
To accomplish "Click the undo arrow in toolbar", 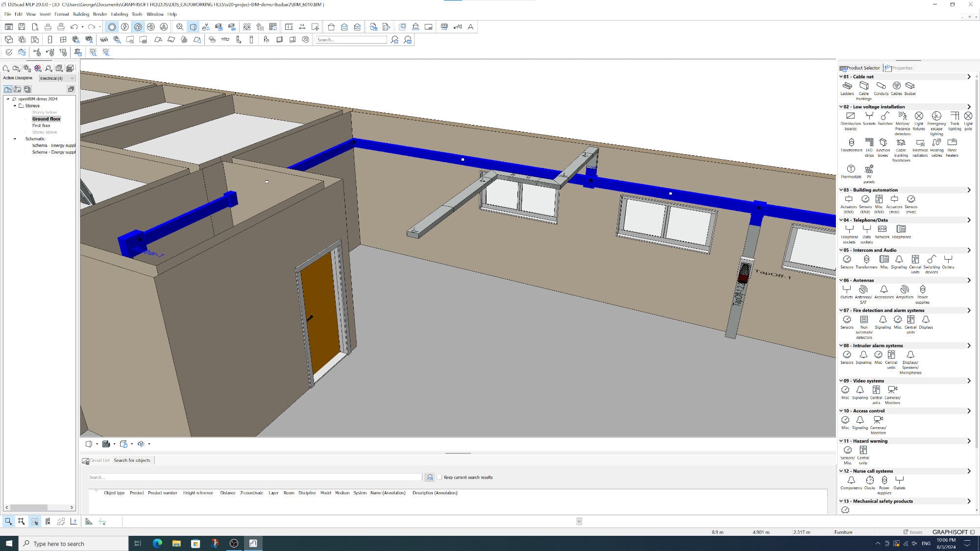I will click(74, 27).
